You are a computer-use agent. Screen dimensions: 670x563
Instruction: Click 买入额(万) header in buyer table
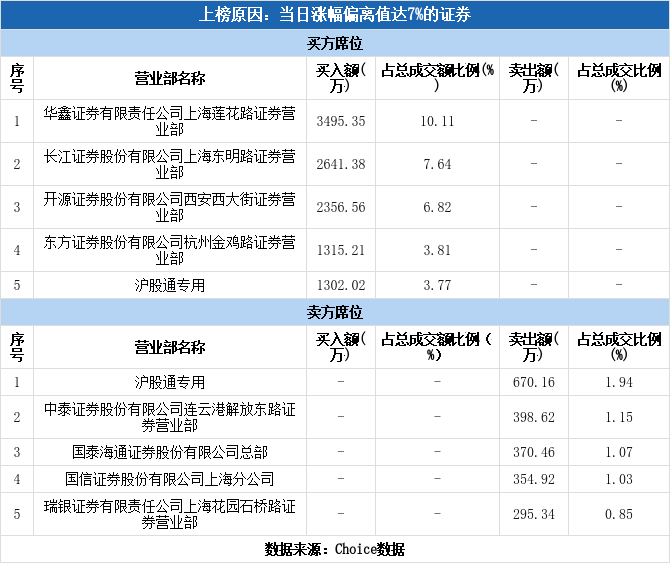[341, 78]
